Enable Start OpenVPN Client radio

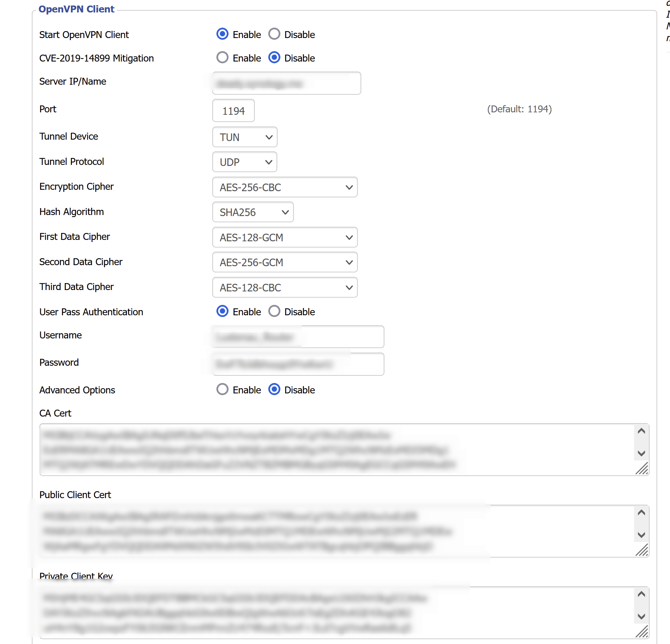coord(222,34)
